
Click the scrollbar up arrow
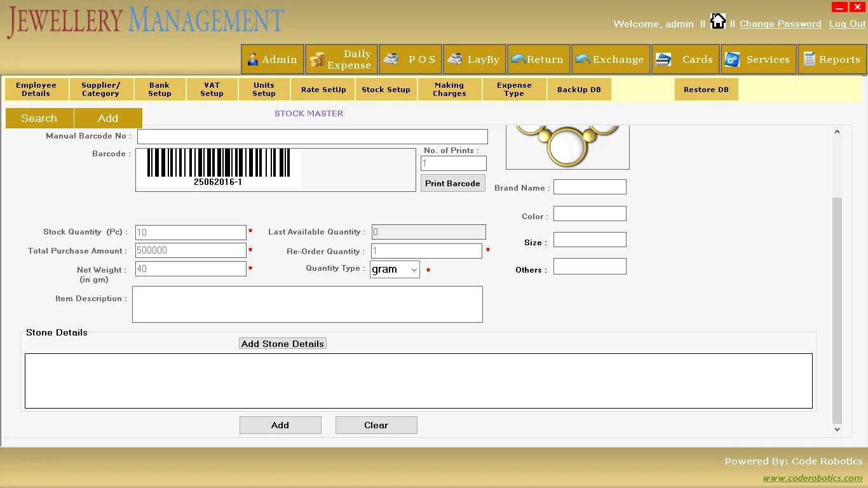pyautogui.click(x=837, y=132)
